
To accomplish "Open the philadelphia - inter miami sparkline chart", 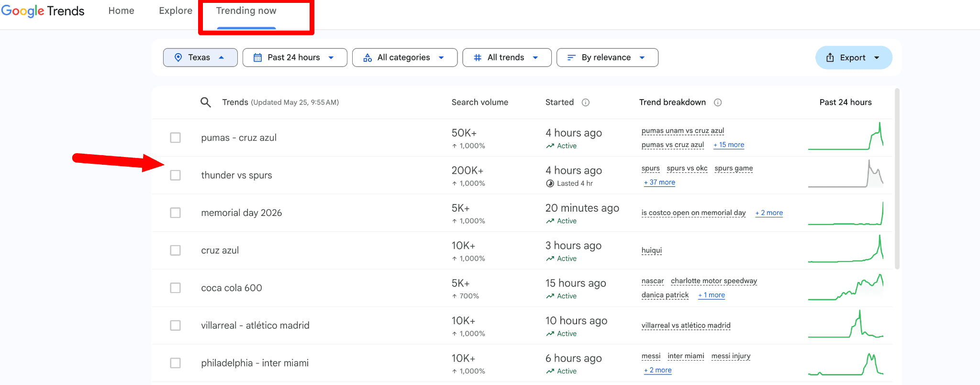I will (x=846, y=364).
